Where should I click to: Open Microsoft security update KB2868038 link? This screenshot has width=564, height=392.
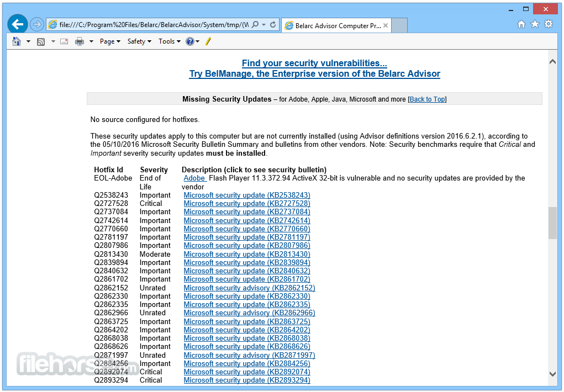247,338
